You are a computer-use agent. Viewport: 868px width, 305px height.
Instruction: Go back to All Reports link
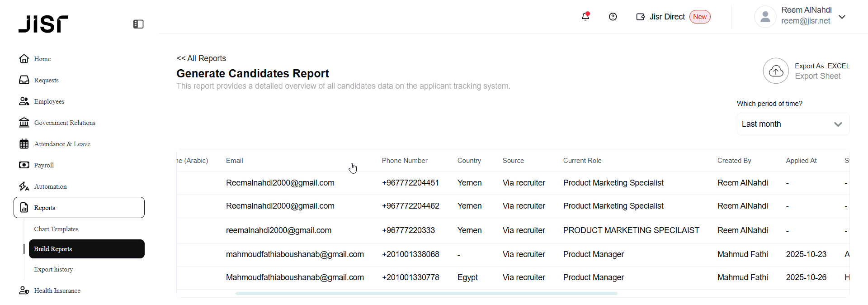(201, 58)
